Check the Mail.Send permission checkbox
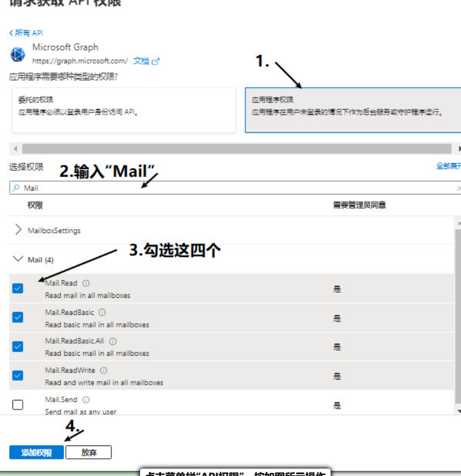The width and height of the screenshot is (461, 476). coord(17,405)
